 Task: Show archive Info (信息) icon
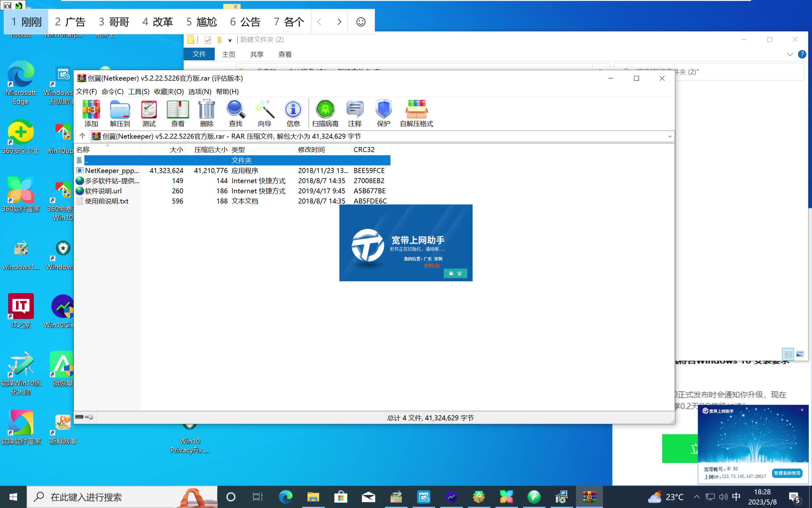coord(293,113)
